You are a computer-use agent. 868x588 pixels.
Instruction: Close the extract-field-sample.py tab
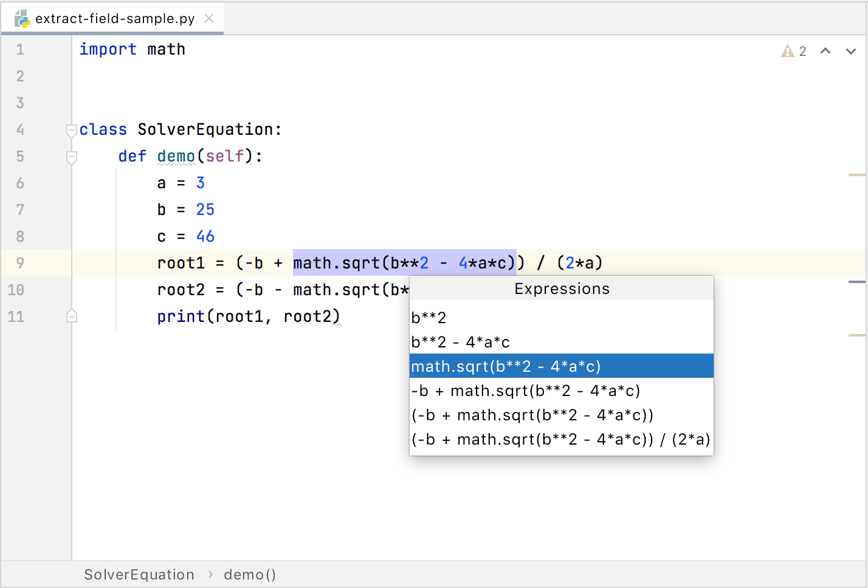[x=208, y=18]
